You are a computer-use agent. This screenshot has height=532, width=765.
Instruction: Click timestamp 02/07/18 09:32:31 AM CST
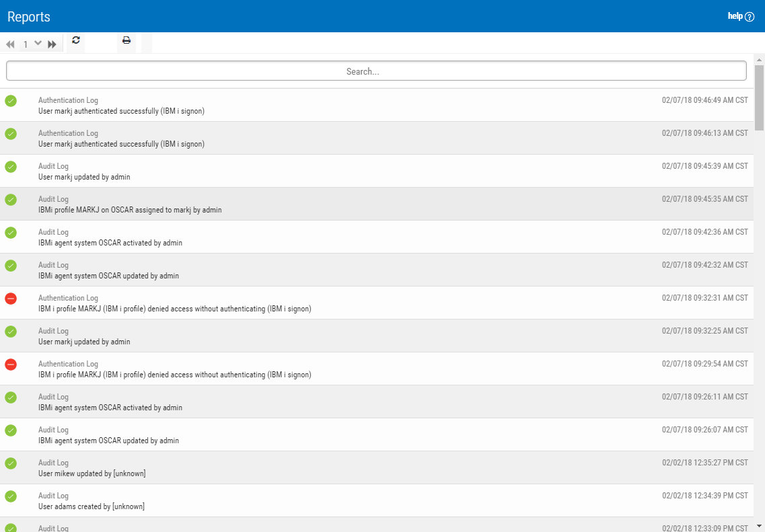click(x=705, y=298)
